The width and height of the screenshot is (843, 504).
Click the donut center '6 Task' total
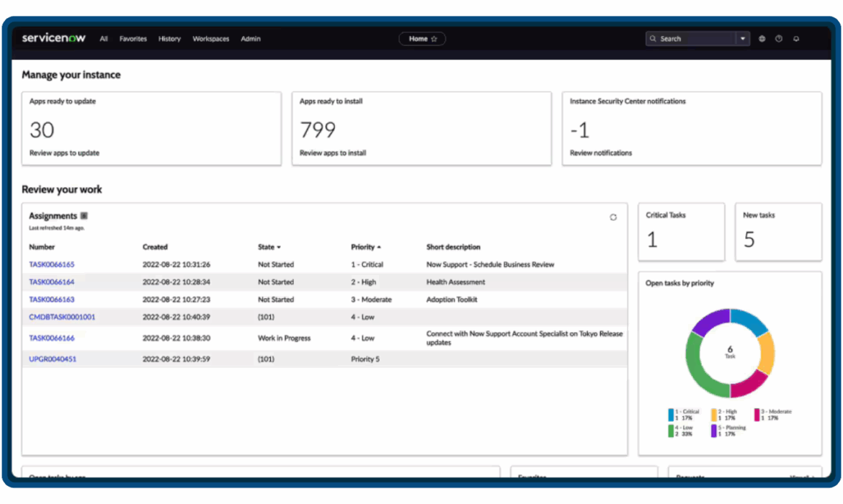(730, 352)
